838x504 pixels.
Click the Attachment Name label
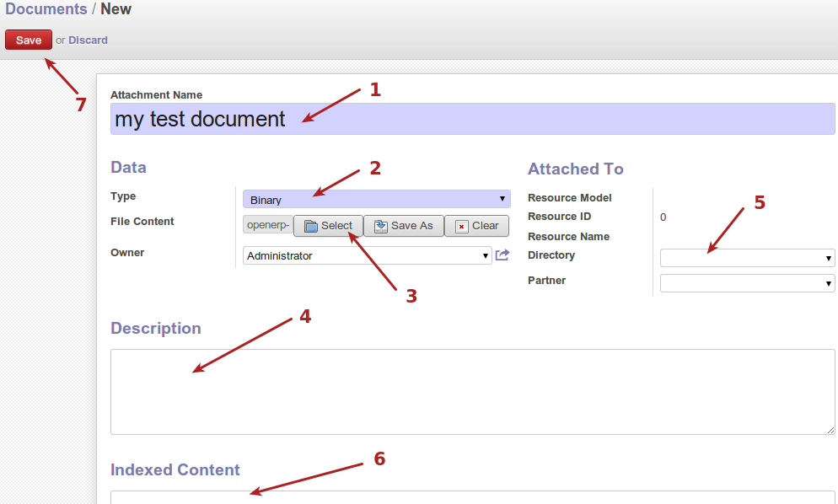[x=156, y=95]
